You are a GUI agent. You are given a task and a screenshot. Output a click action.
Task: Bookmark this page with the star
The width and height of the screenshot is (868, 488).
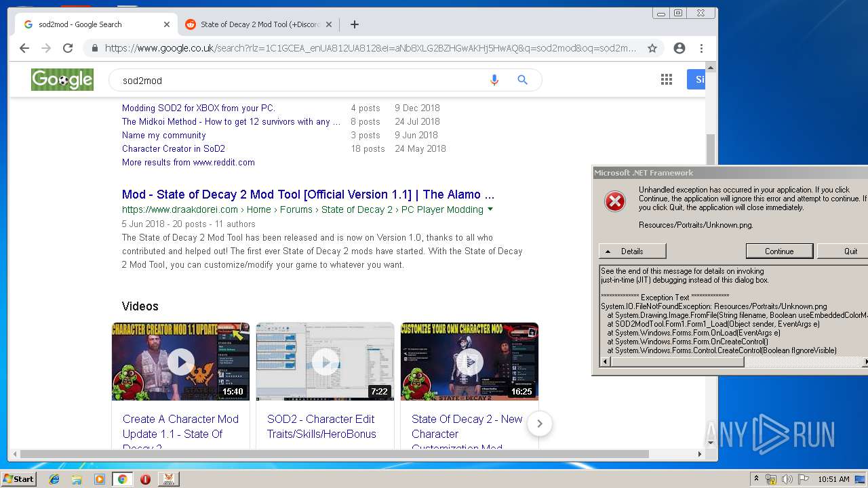(x=652, y=48)
